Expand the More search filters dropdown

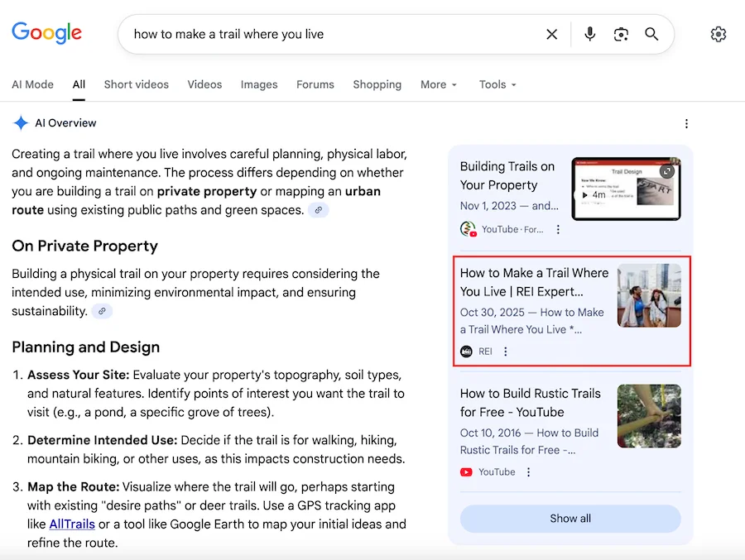[x=439, y=84]
